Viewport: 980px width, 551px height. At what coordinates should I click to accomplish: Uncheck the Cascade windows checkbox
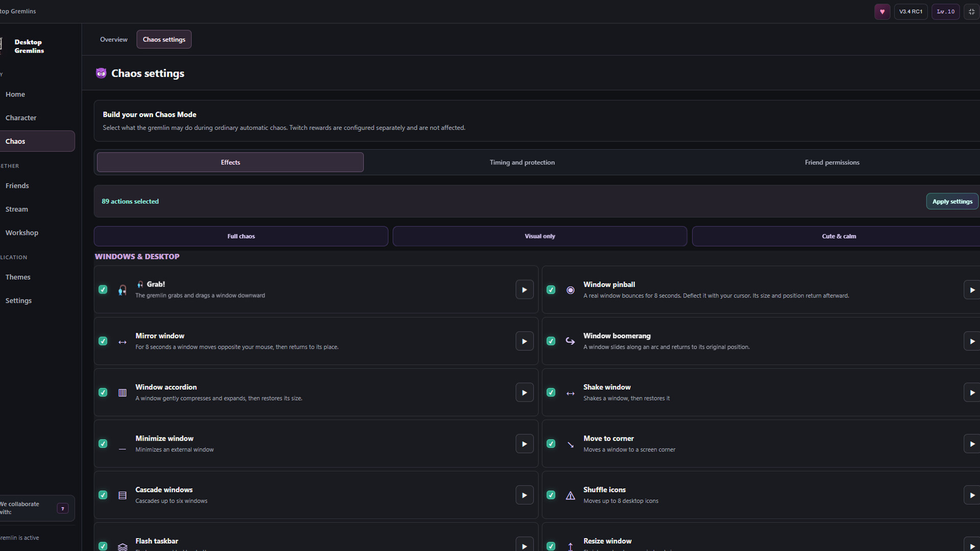coord(103,495)
